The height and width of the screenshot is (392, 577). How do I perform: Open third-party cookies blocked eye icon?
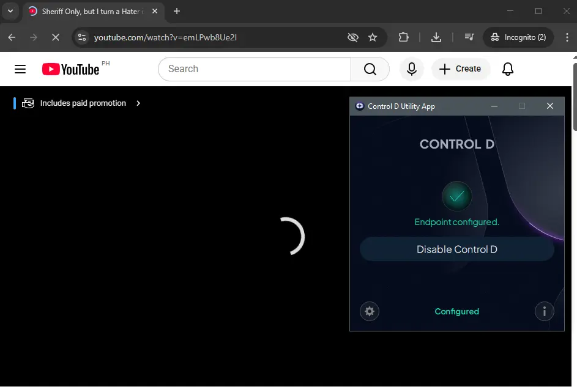point(353,37)
